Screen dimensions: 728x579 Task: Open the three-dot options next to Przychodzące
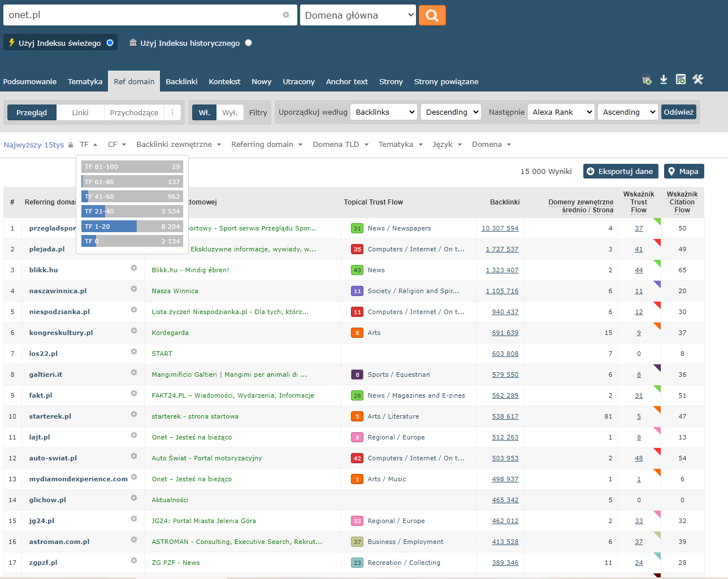(172, 112)
